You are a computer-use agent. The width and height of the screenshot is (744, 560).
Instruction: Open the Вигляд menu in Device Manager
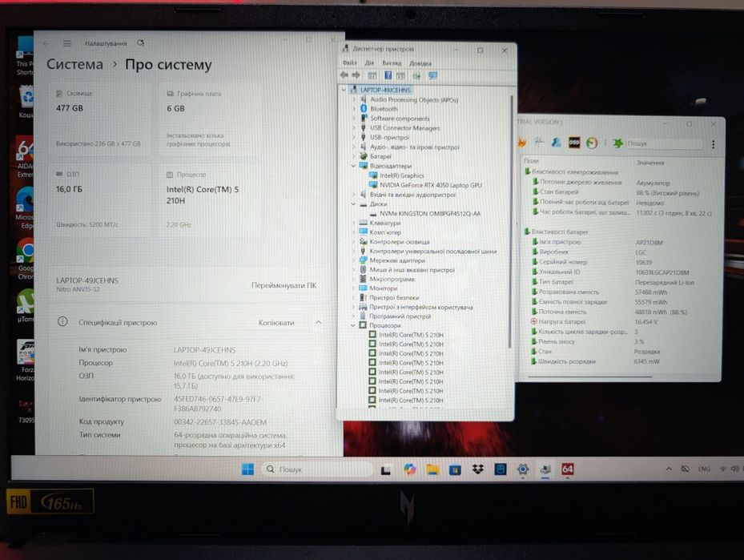pyautogui.click(x=392, y=62)
